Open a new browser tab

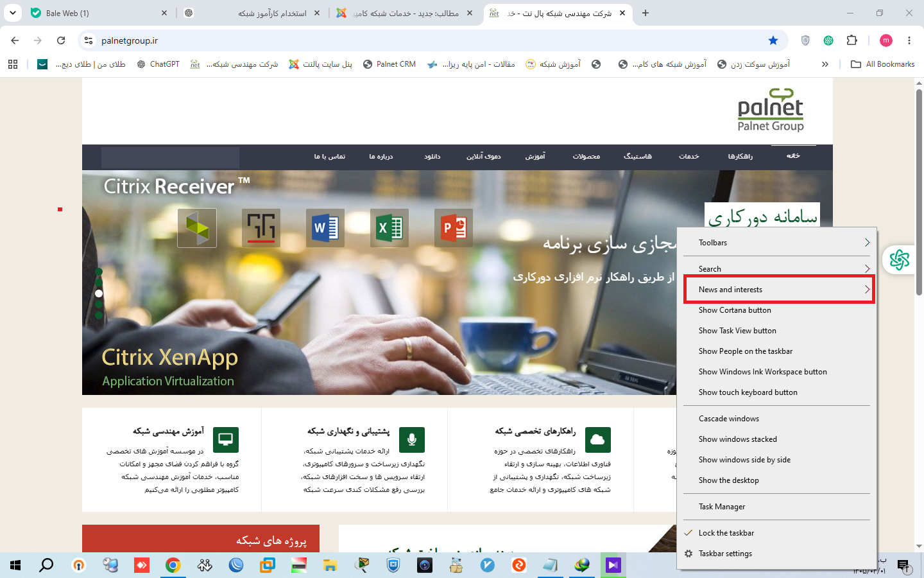pos(646,13)
